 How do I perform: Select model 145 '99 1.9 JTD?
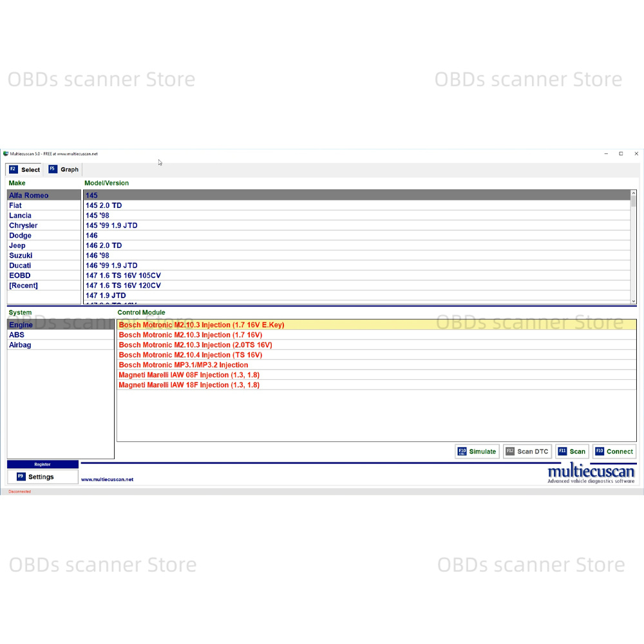coord(357,225)
